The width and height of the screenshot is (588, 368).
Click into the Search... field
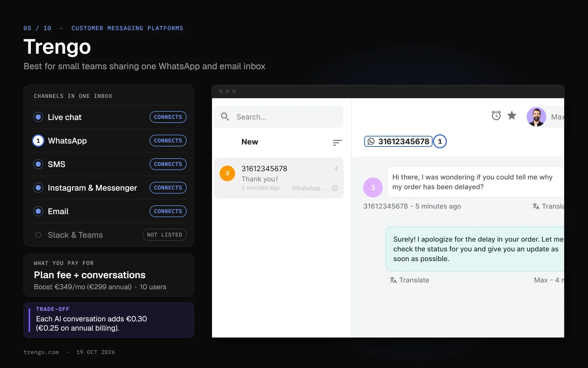pyautogui.click(x=279, y=117)
